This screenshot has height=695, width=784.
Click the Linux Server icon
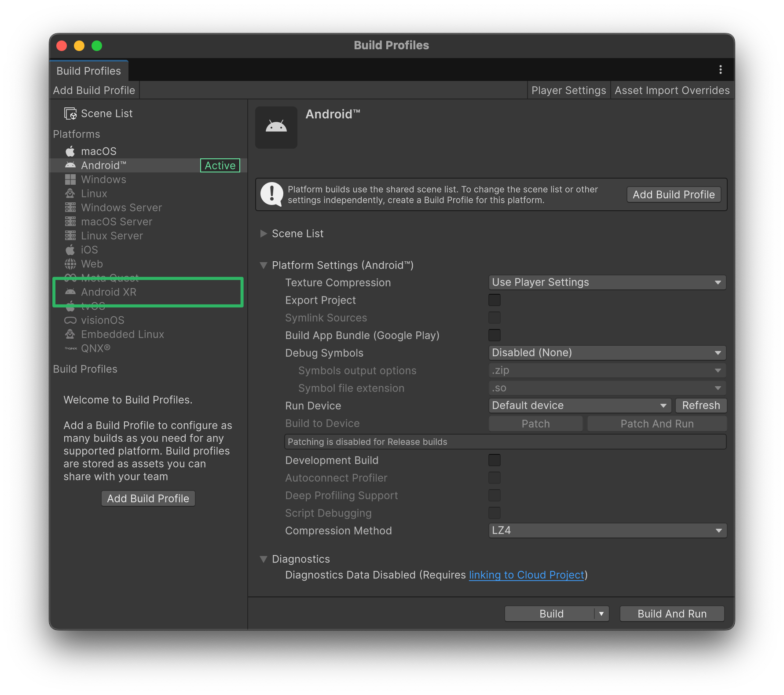[70, 236]
